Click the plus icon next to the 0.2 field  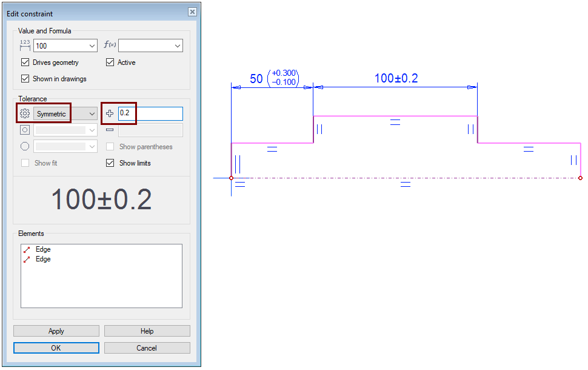click(110, 113)
